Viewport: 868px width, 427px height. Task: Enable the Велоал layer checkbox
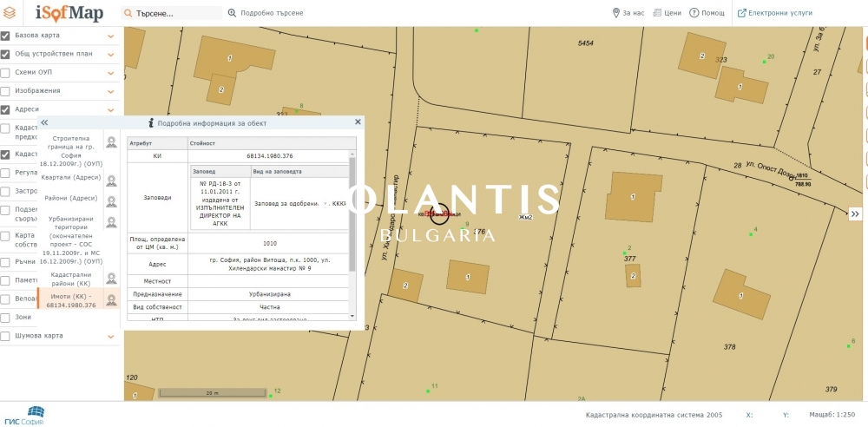5,299
